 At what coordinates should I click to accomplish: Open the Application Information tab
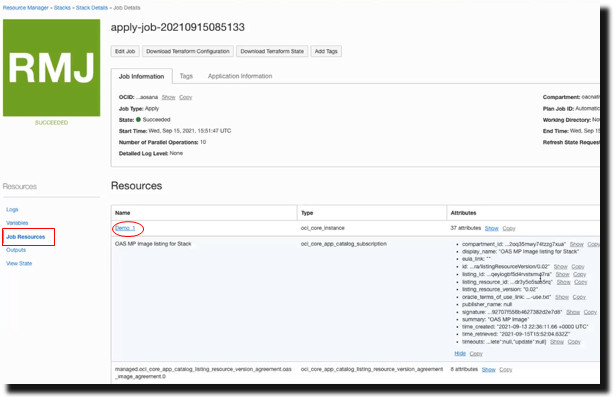240,76
